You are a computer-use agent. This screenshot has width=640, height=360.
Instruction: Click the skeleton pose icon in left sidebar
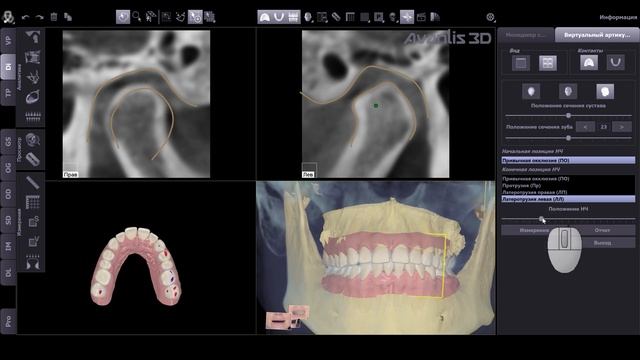33,77
